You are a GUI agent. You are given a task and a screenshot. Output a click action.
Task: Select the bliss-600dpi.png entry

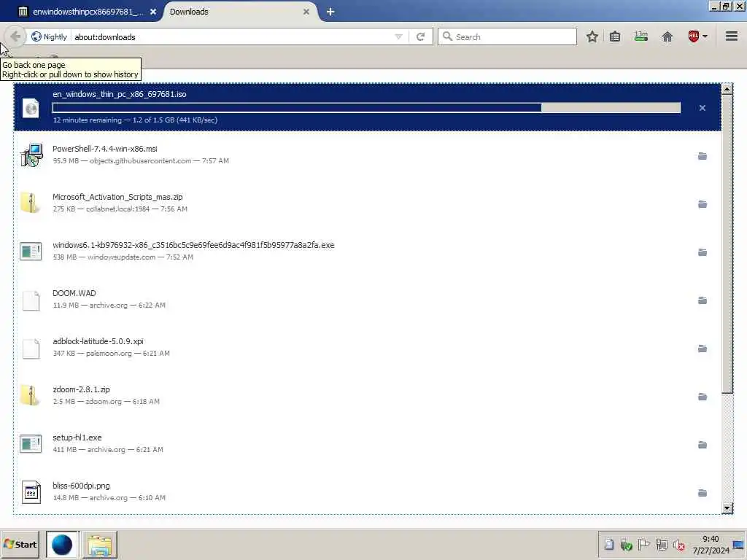tap(368, 492)
